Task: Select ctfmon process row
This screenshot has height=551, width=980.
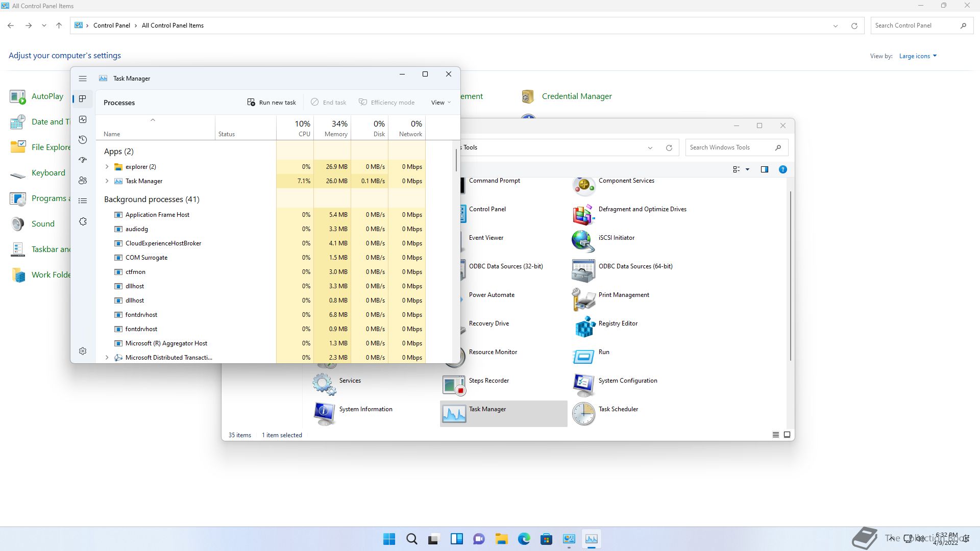Action: tap(260, 272)
